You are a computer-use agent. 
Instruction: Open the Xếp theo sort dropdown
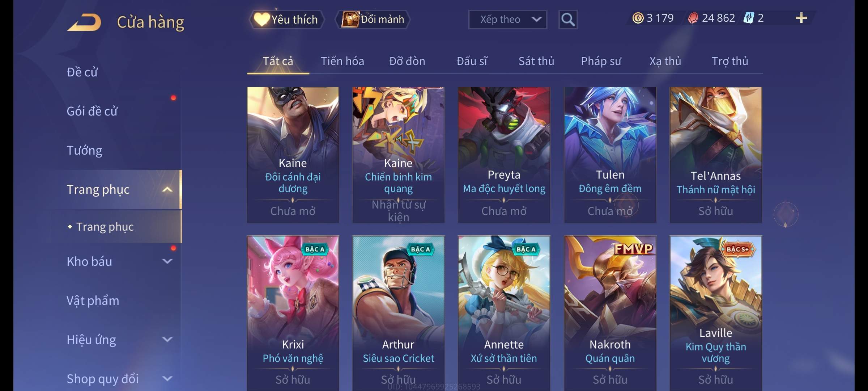coord(507,20)
